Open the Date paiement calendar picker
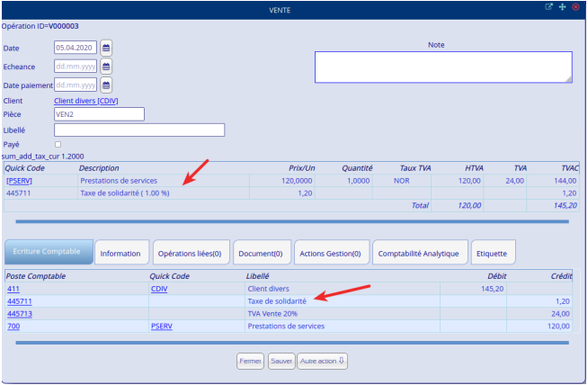 [x=106, y=85]
